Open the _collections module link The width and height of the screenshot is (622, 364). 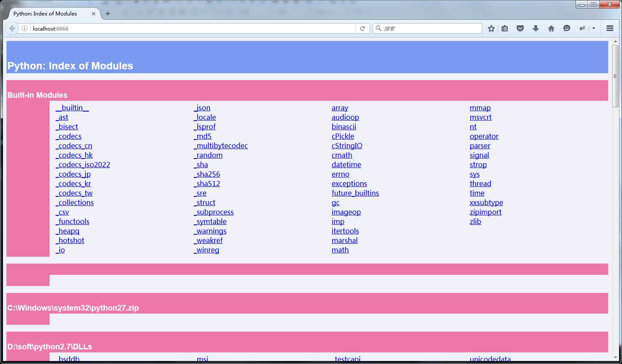(x=75, y=202)
